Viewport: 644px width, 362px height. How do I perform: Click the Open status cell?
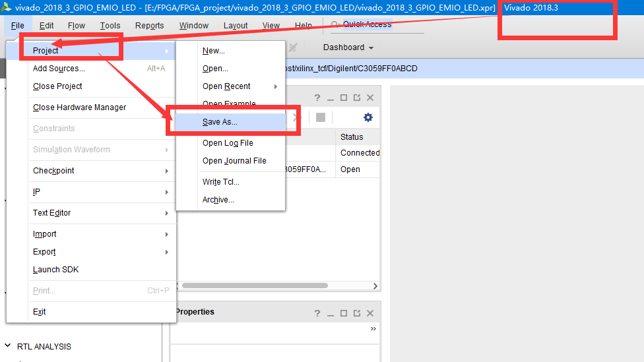click(x=358, y=169)
